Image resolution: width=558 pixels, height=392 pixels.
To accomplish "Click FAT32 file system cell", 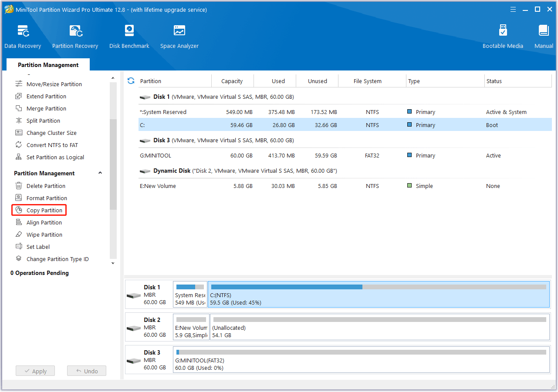I will [x=372, y=155].
